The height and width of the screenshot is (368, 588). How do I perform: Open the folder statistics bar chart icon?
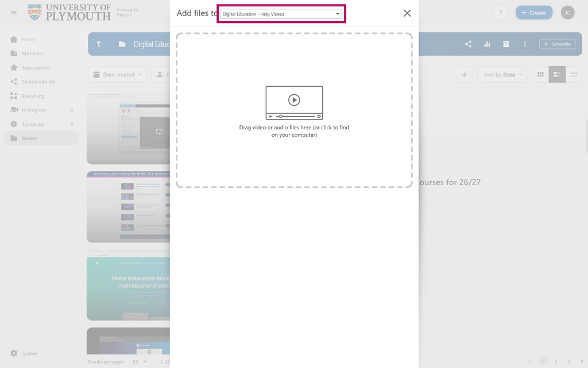click(x=487, y=44)
